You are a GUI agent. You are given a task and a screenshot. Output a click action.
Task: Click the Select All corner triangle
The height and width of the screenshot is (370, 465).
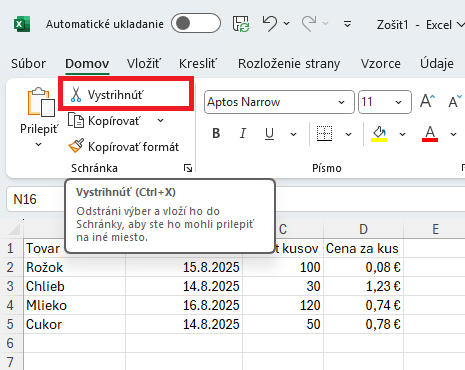tap(14, 229)
